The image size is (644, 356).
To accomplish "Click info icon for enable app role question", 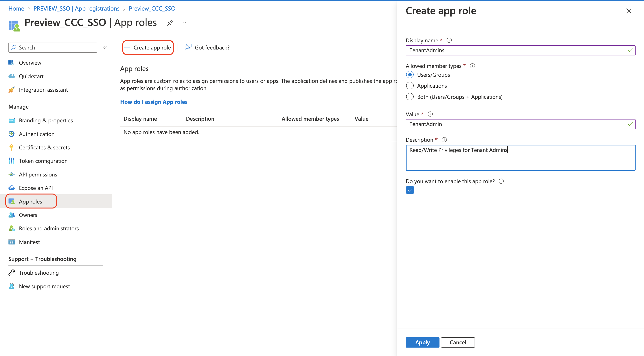I will pyautogui.click(x=501, y=181).
